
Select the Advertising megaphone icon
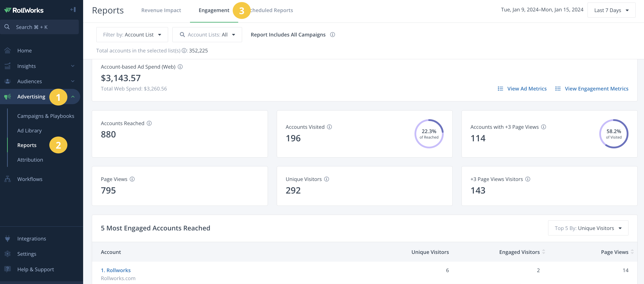8,97
